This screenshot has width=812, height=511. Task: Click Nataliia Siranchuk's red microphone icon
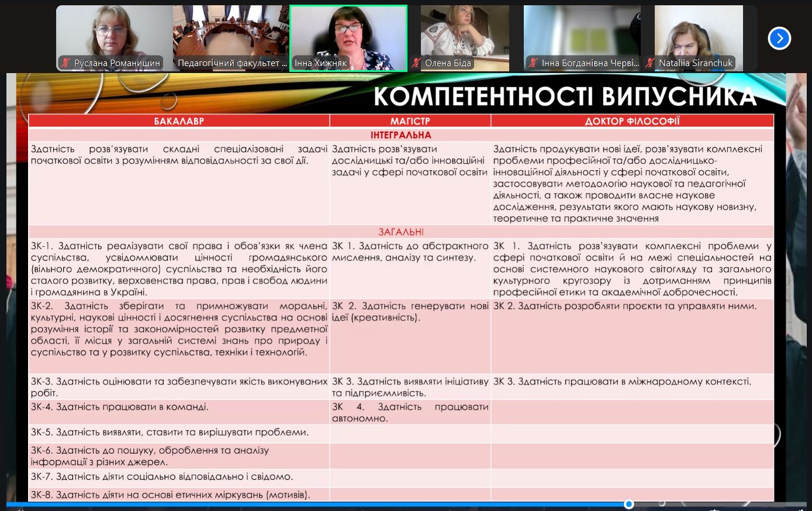(x=651, y=63)
